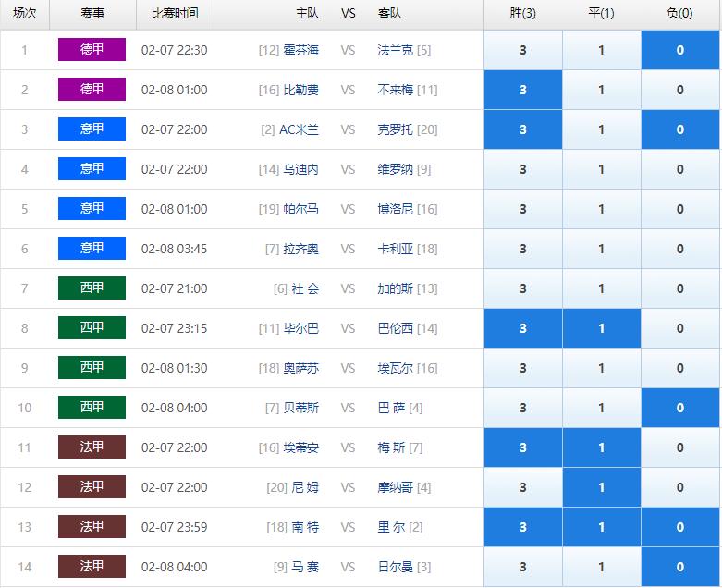
Task: Deselect win (3) for 毕尔巴 vs 巴伦西
Action: (x=523, y=328)
